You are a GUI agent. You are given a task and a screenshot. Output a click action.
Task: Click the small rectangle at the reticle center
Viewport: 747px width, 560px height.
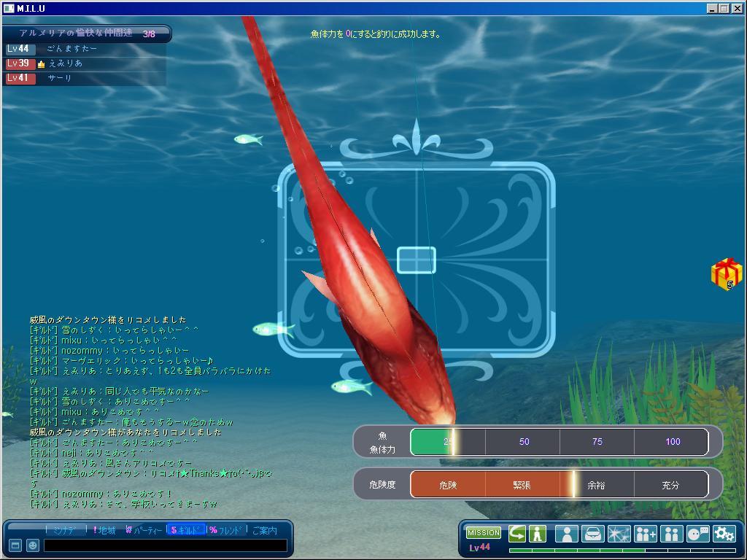tap(417, 260)
